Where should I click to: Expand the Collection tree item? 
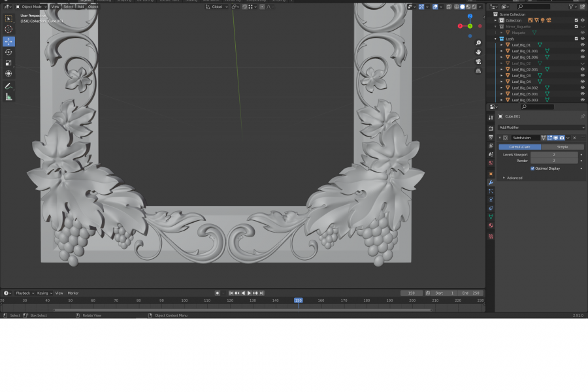[x=495, y=20]
